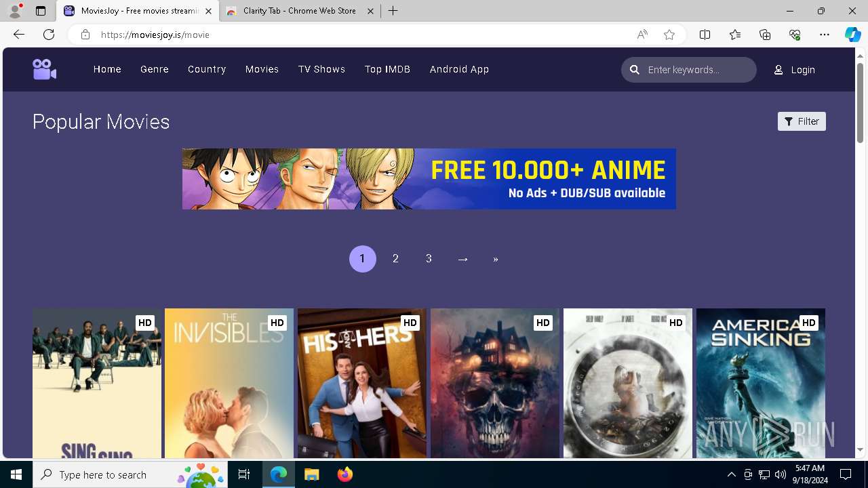Viewport: 868px width, 488px height.
Task: Open File Explorer from taskbar
Action: click(x=311, y=474)
